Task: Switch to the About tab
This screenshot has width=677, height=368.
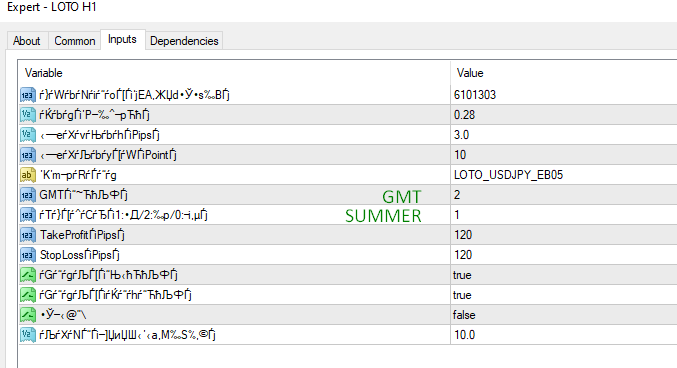Action: 27,41
